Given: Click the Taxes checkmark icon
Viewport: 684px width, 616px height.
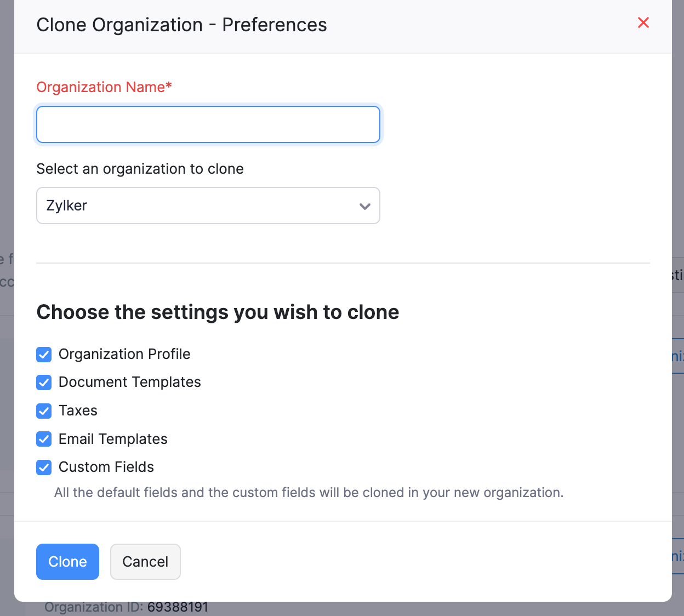Looking at the screenshot, I should point(43,411).
